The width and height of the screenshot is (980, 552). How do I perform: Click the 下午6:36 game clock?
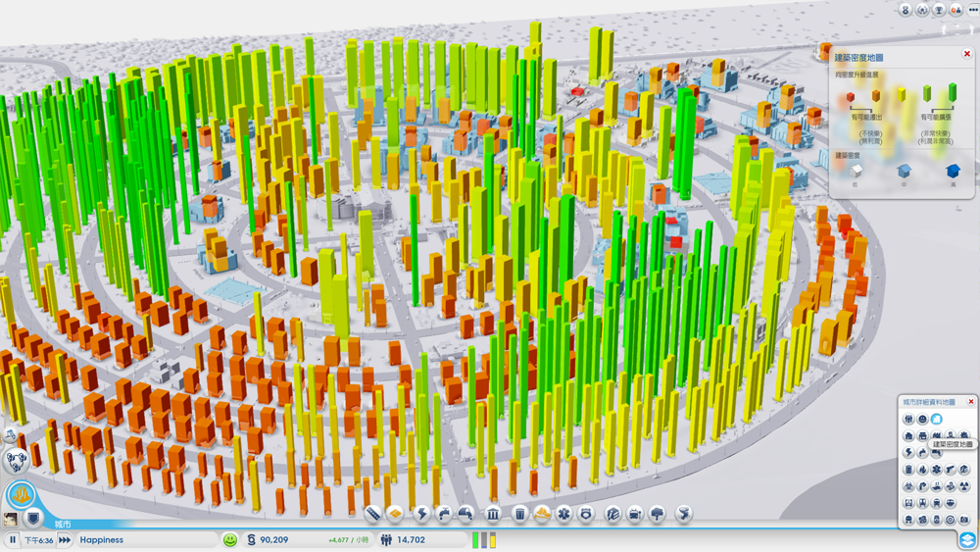coord(39,540)
